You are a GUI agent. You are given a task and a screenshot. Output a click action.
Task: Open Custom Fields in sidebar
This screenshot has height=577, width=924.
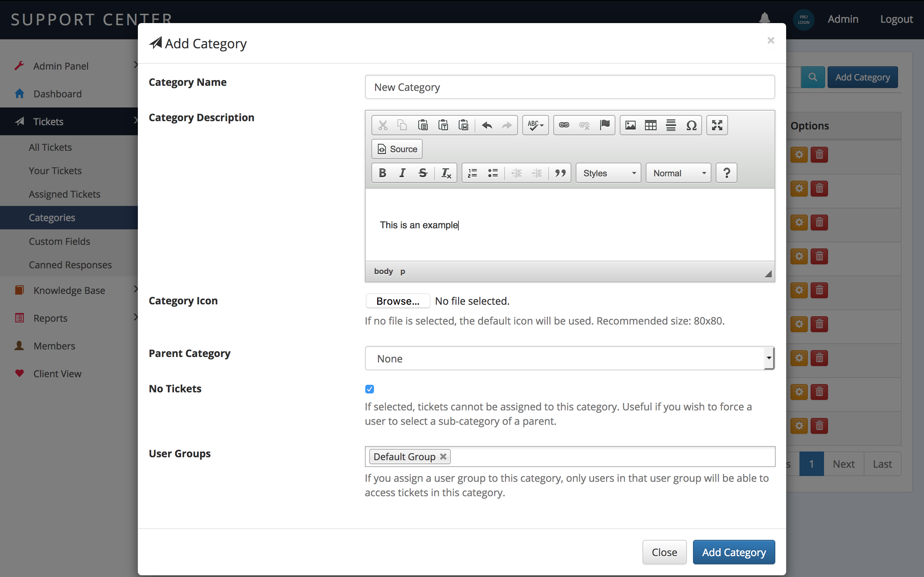coord(59,241)
